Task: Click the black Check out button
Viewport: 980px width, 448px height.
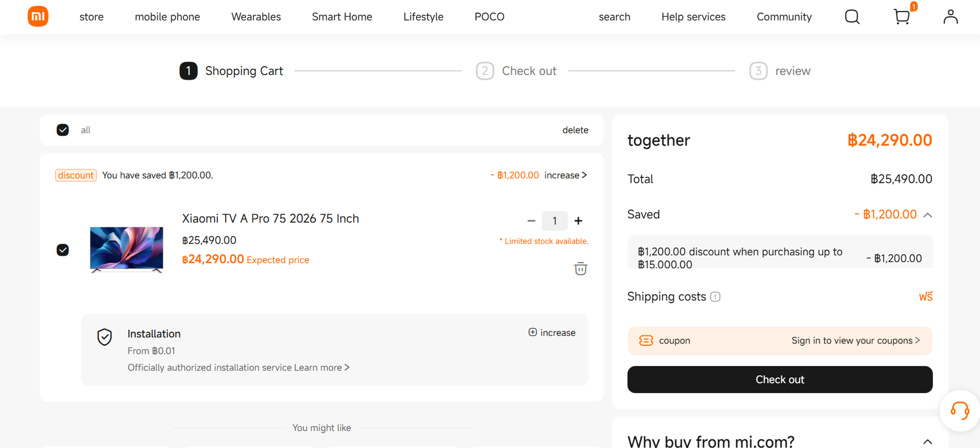Action: [x=779, y=379]
